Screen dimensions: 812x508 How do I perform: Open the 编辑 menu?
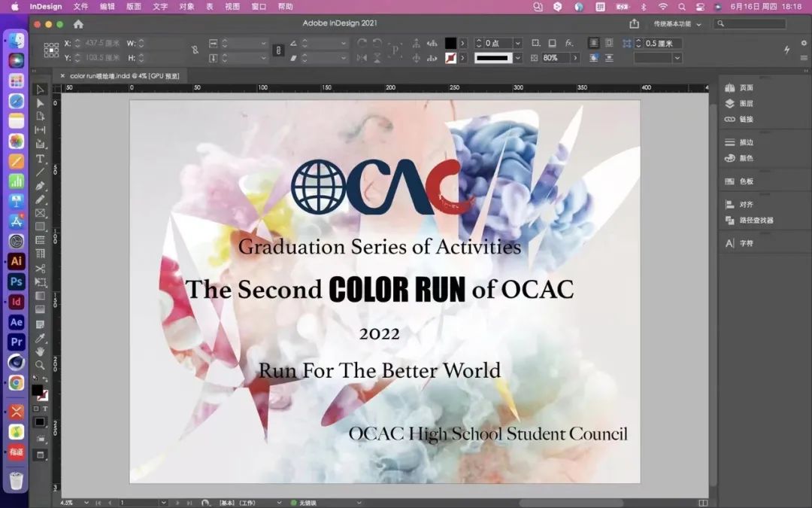click(108, 7)
